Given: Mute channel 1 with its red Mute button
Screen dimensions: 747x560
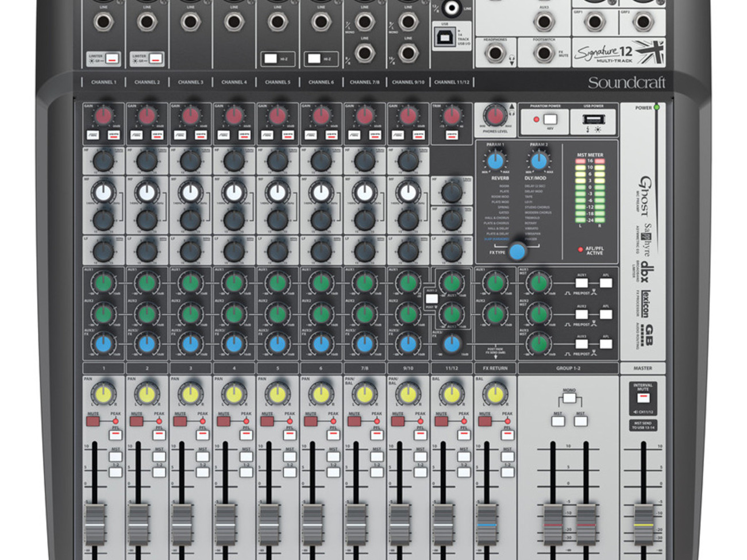Looking at the screenshot, I should point(93,422).
